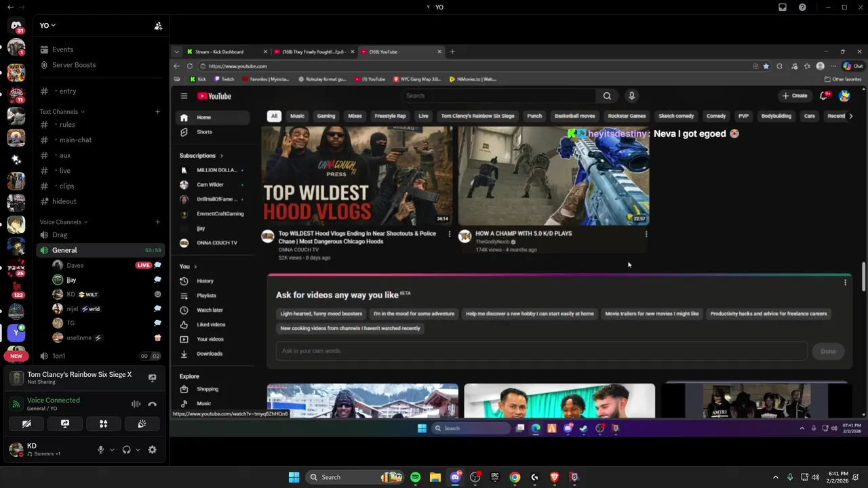
Task: Open the YO server name dropdown
Action: coord(47,26)
